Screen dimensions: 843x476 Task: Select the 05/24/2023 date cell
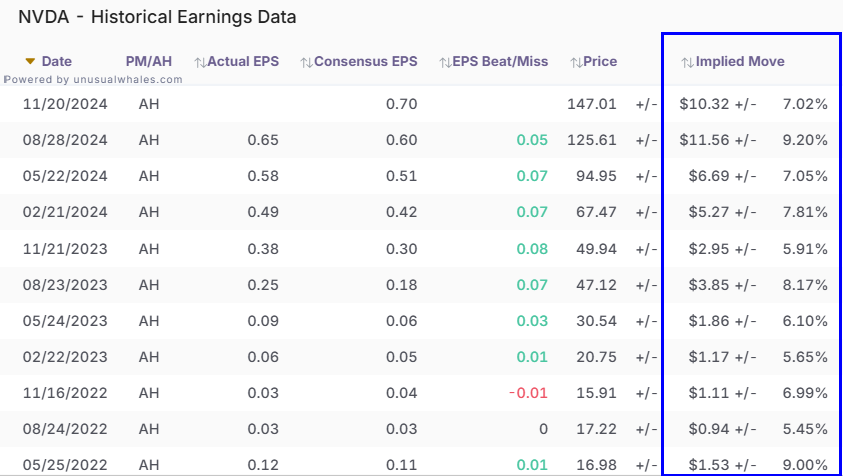point(65,321)
